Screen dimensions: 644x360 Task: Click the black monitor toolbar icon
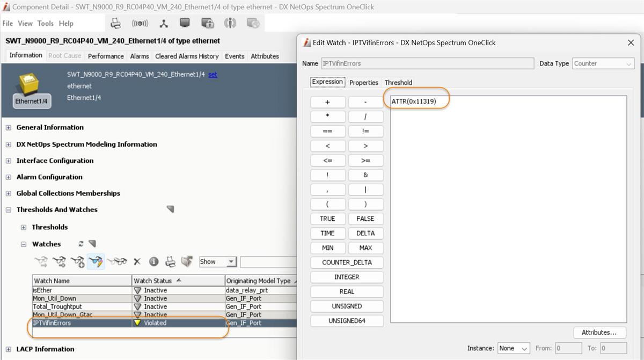pos(185,23)
